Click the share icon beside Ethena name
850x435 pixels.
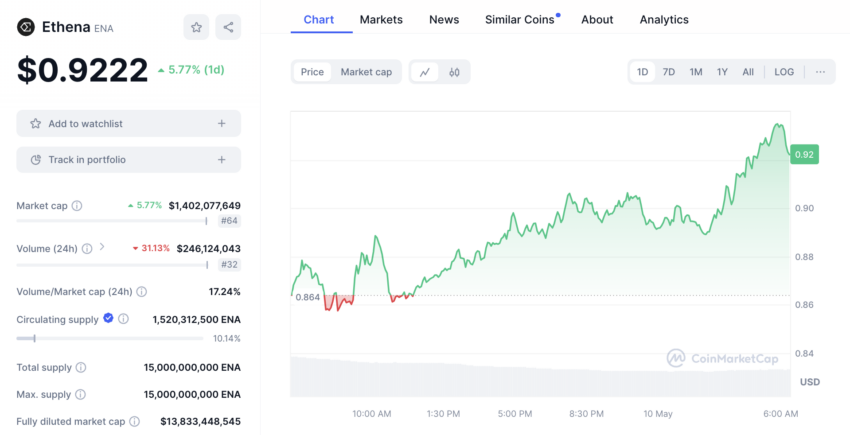tap(228, 27)
